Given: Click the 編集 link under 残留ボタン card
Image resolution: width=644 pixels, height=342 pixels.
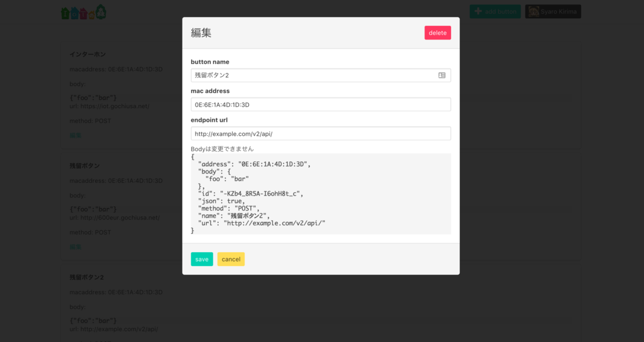Looking at the screenshot, I should pyautogui.click(x=75, y=246).
